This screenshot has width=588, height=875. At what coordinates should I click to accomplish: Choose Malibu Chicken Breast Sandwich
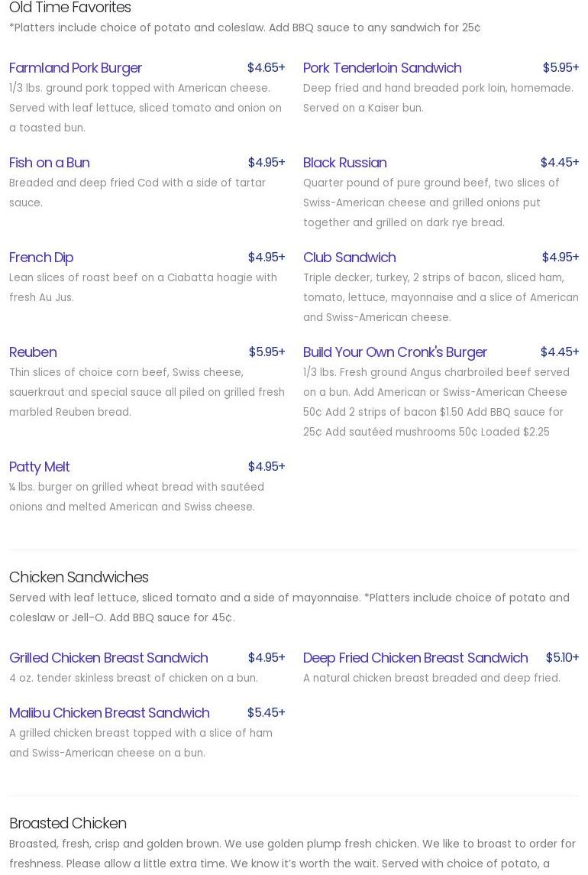tap(109, 713)
